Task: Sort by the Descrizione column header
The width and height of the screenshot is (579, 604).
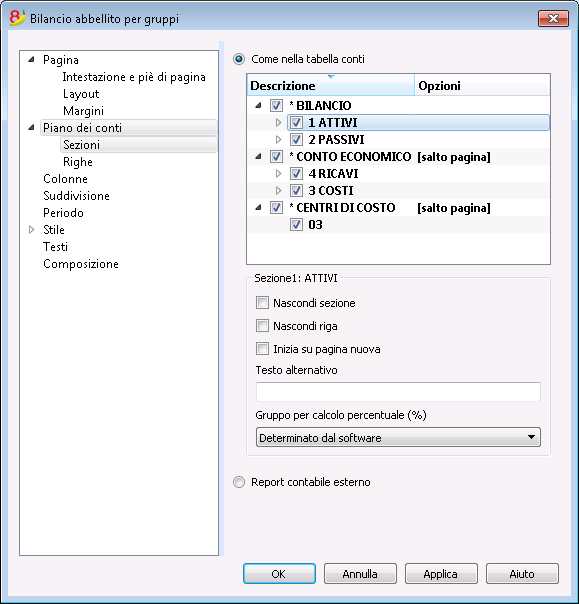Action: point(331,85)
